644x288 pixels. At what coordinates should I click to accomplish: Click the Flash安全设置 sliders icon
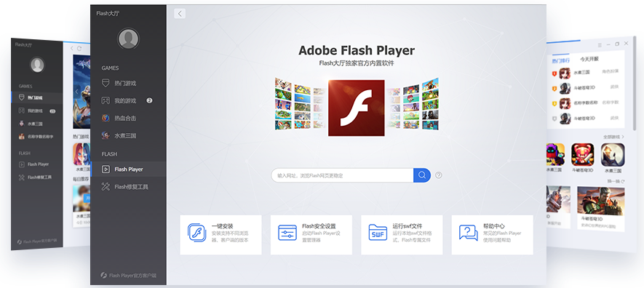click(287, 233)
